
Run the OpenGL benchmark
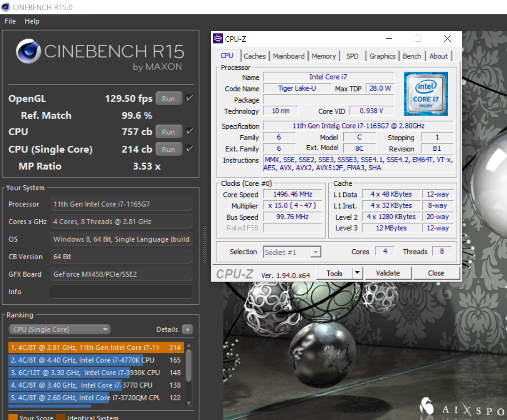[169, 99]
